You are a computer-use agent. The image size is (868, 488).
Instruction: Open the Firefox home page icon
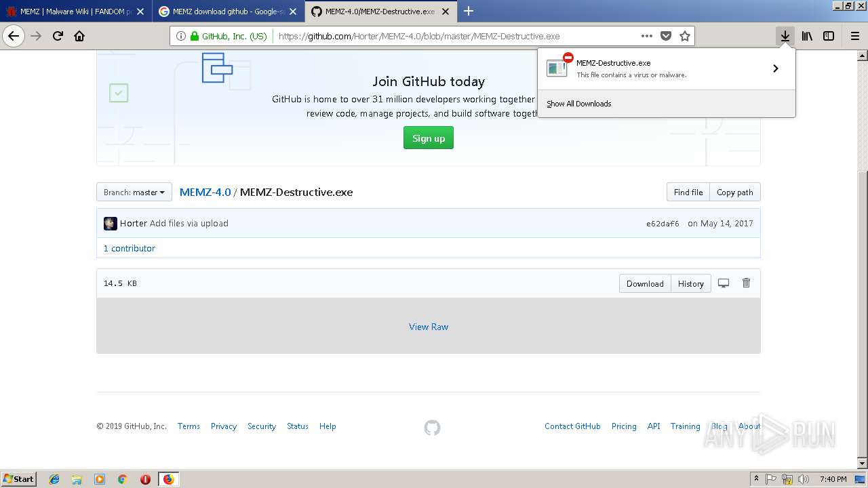79,37
